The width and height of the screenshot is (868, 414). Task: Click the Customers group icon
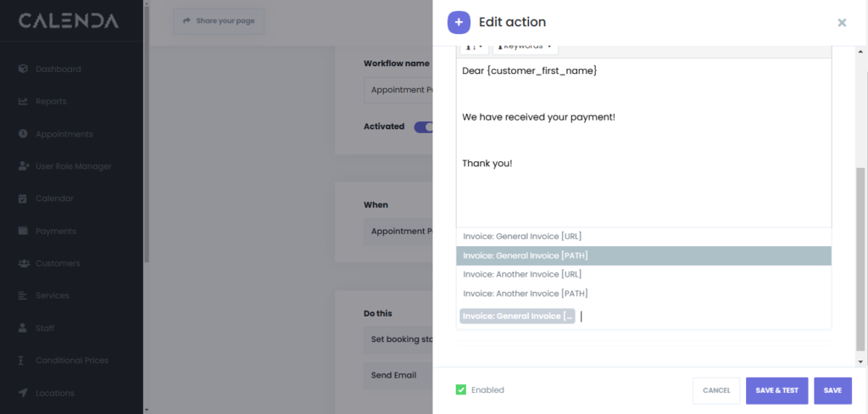click(23, 263)
